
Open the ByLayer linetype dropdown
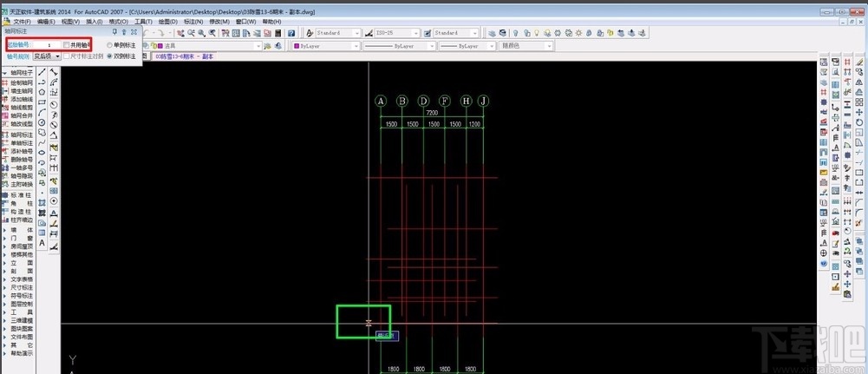399,46
